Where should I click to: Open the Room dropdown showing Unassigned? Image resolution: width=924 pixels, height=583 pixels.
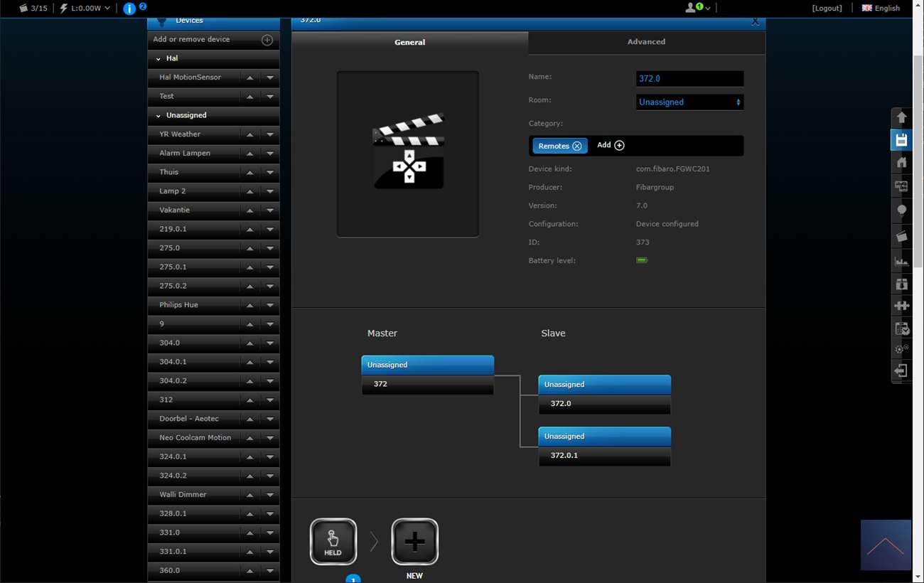pyautogui.click(x=689, y=102)
